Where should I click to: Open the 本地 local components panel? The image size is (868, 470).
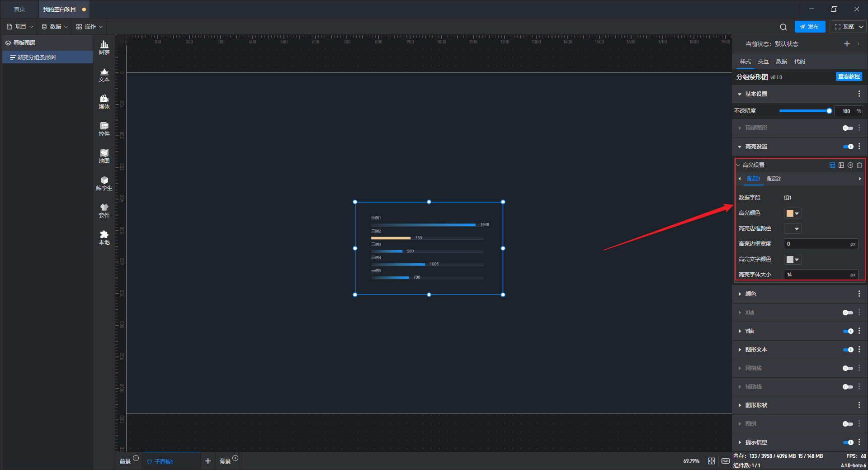[x=104, y=237]
